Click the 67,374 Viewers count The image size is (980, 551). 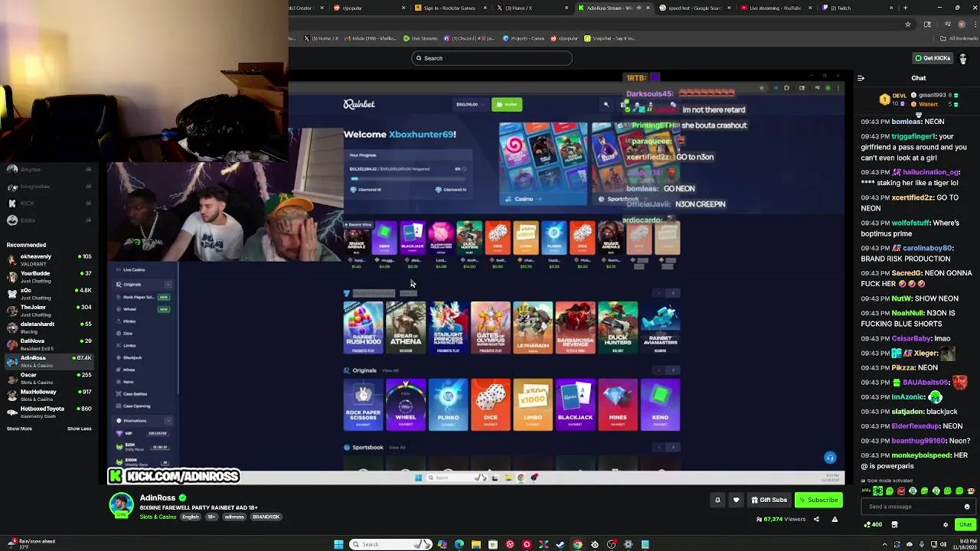781,519
